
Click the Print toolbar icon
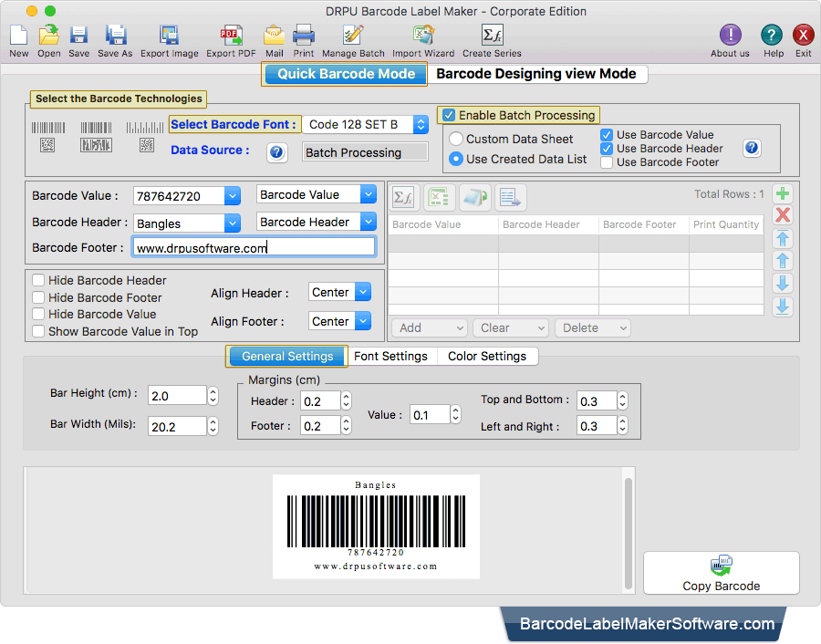303,36
